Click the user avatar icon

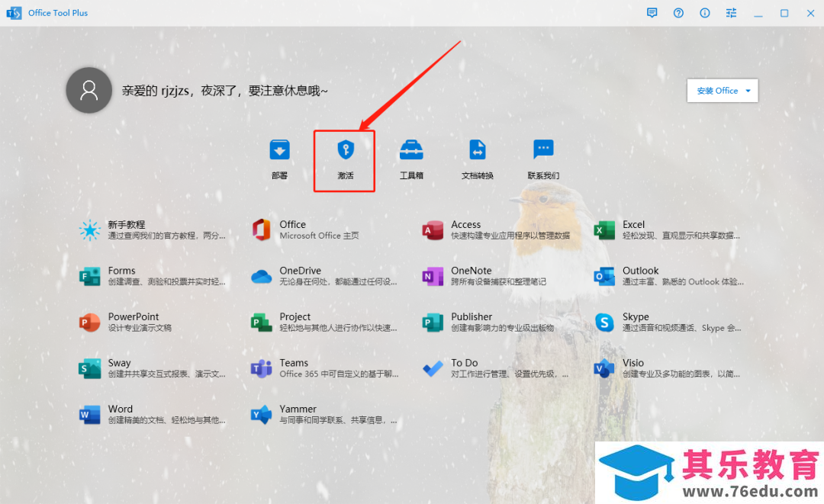click(89, 90)
